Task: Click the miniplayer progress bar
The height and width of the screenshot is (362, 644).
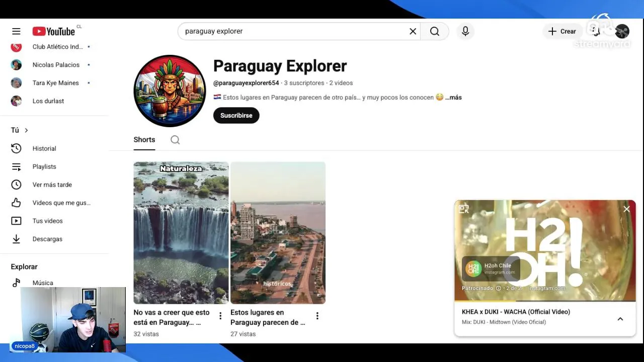Action: point(545,301)
